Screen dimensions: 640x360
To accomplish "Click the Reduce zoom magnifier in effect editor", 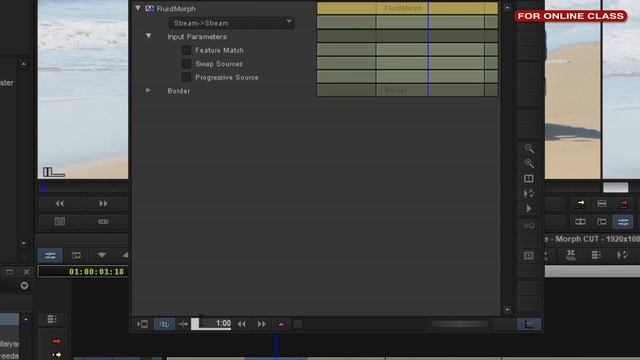I will pyautogui.click(x=529, y=149).
